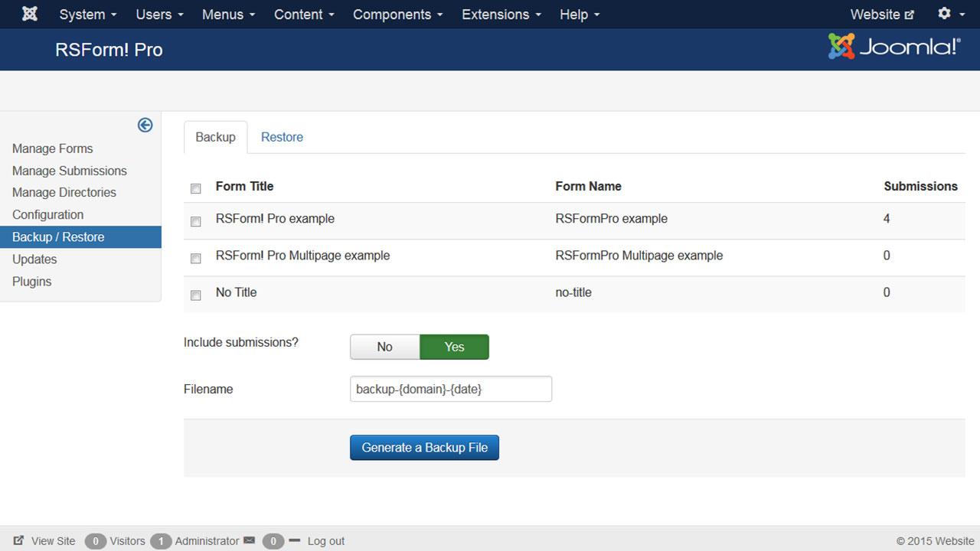The height and width of the screenshot is (551, 980).
Task: Click the Joomla! brand logo at right
Action: coord(893,47)
